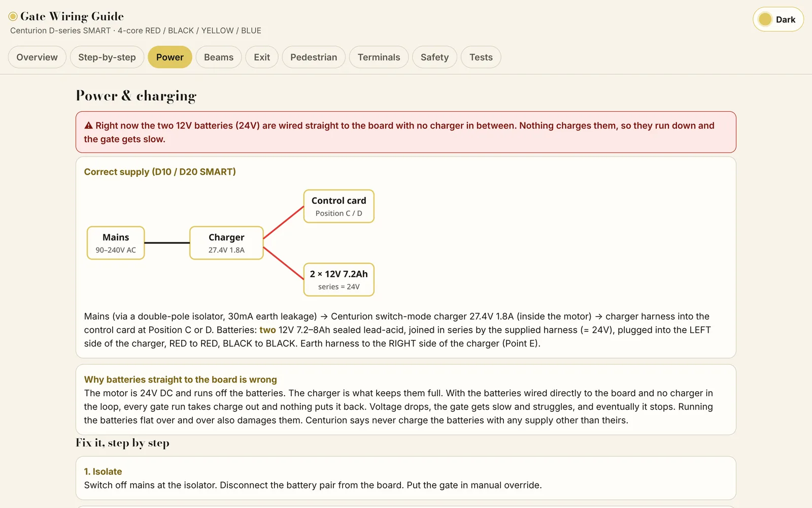Click the 1. Isolate step card
The width and height of the screenshot is (812, 508).
pos(406,478)
